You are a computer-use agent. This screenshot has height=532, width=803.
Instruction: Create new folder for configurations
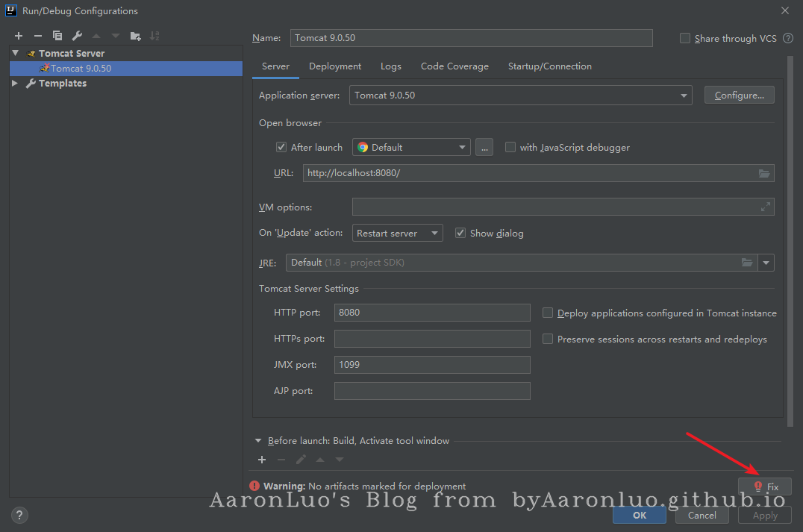[x=135, y=36]
